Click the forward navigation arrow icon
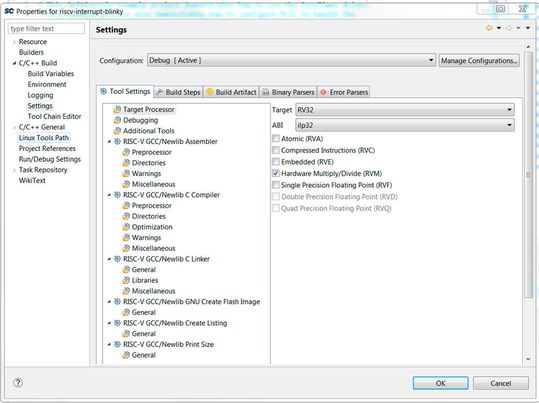The height and width of the screenshot is (403, 539). 508,28
